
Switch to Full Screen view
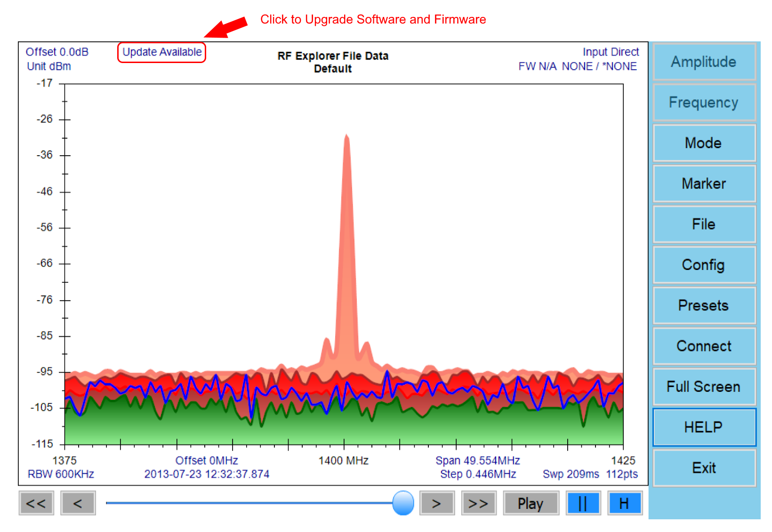pos(704,387)
